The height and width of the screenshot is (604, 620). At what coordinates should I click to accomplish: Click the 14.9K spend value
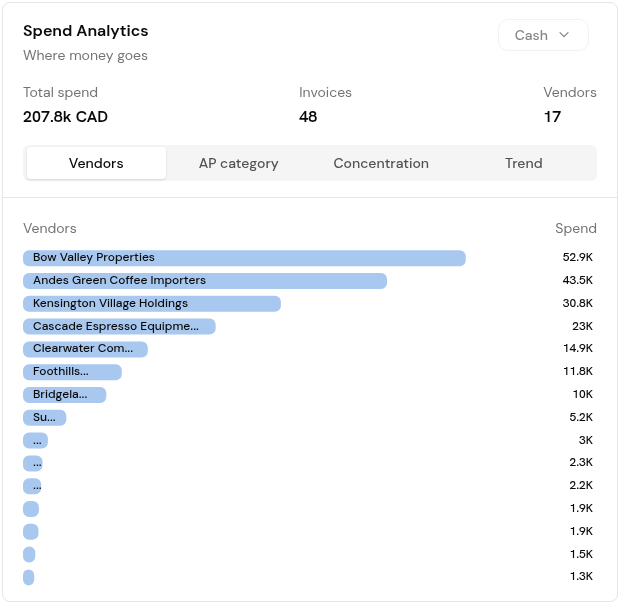578,348
